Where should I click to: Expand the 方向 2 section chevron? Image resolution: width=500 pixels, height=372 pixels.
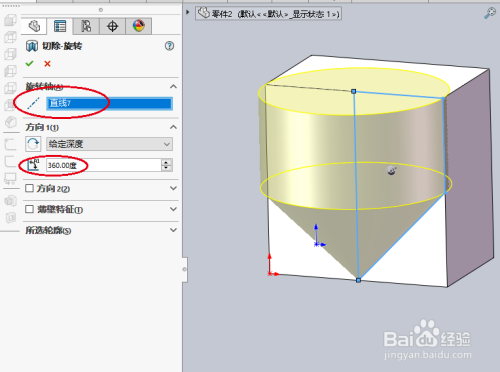click(x=173, y=188)
